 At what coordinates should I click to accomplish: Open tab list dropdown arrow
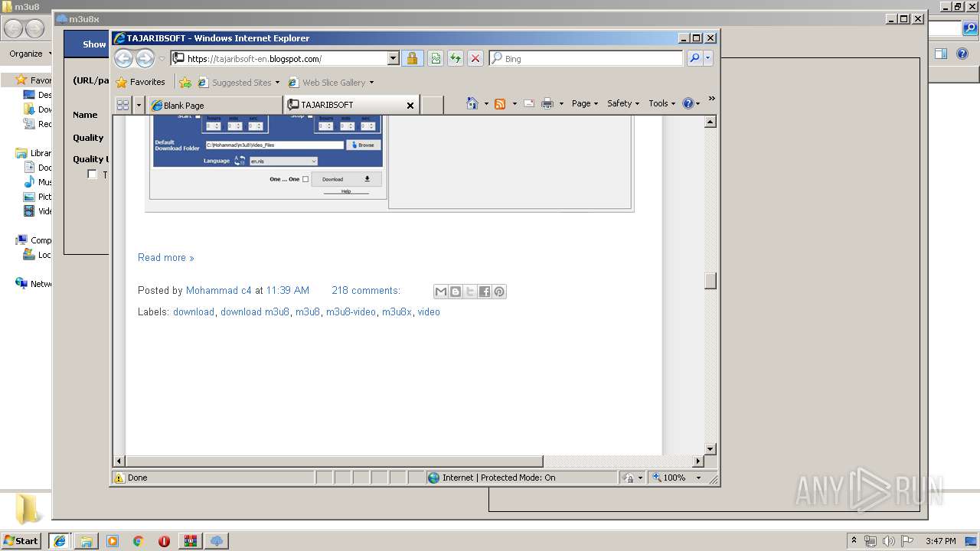[139, 105]
